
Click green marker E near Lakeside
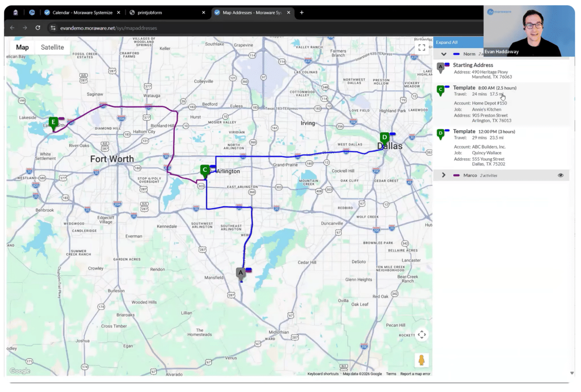[53, 122]
